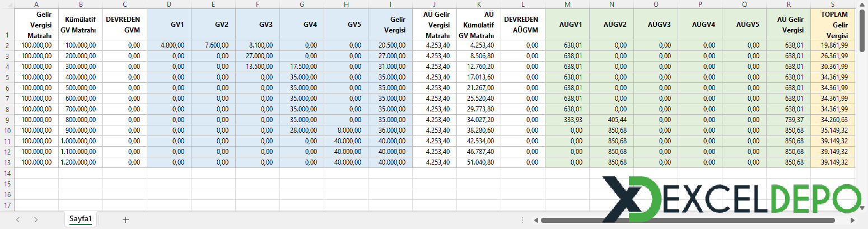Screen dimensions: 868x229
Task: Select column S header
Action: pos(833,4)
